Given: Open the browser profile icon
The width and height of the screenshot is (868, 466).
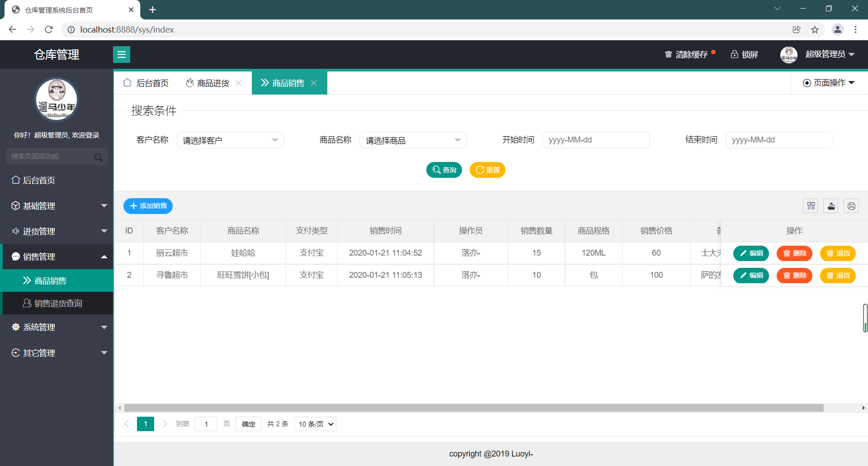Looking at the screenshot, I should pyautogui.click(x=837, y=29).
